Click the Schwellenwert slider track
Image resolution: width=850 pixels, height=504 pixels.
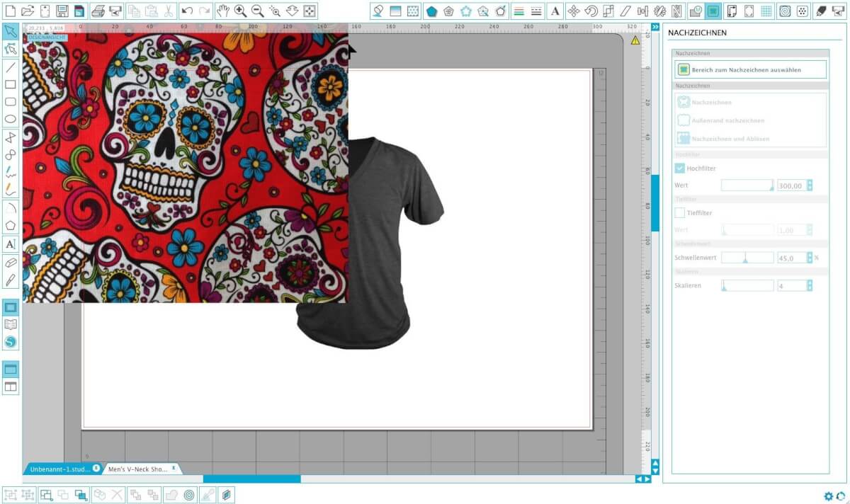pyautogui.click(x=747, y=258)
